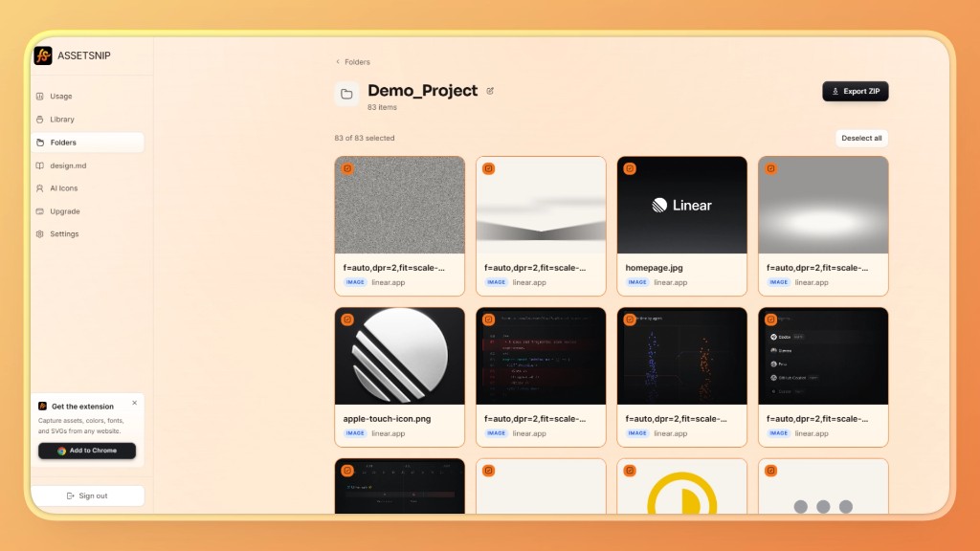Click Add to Chrome button

87,451
